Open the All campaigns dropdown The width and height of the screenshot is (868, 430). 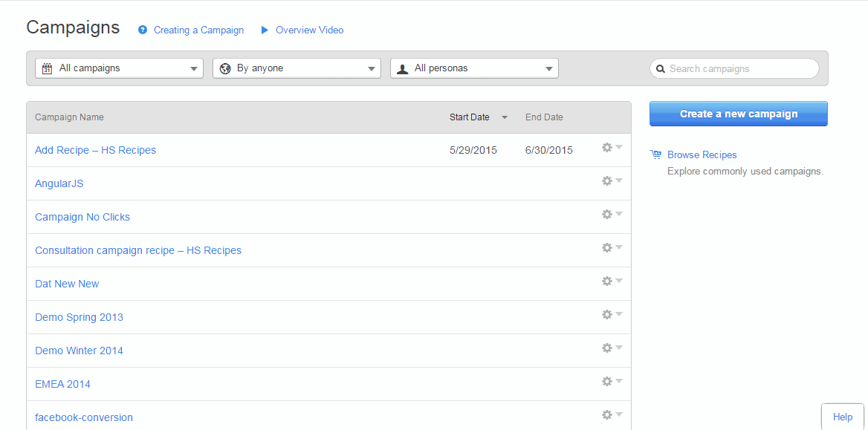[x=119, y=68]
